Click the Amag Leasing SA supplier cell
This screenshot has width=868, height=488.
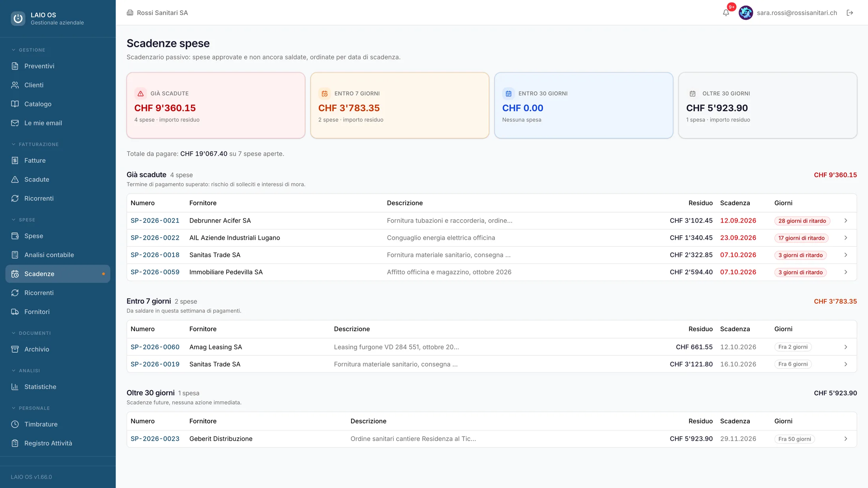point(215,347)
